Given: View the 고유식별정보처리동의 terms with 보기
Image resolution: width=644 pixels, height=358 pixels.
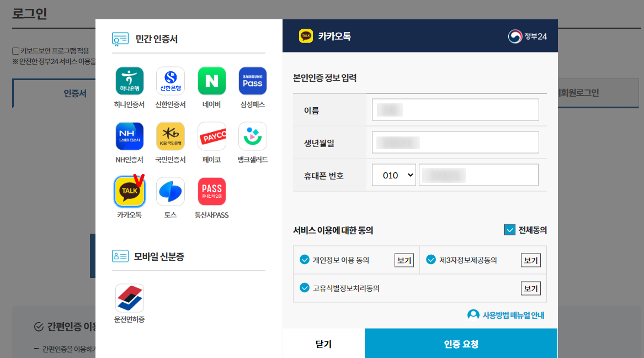Looking at the screenshot, I should (531, 288).
